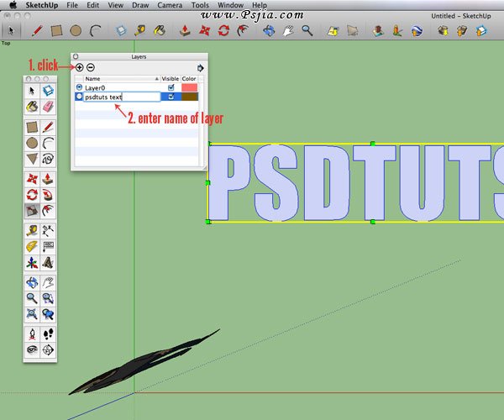The image size is (504, 420).
Task: Open the Layers panel details arrow menu
Action: coord(201,67)
